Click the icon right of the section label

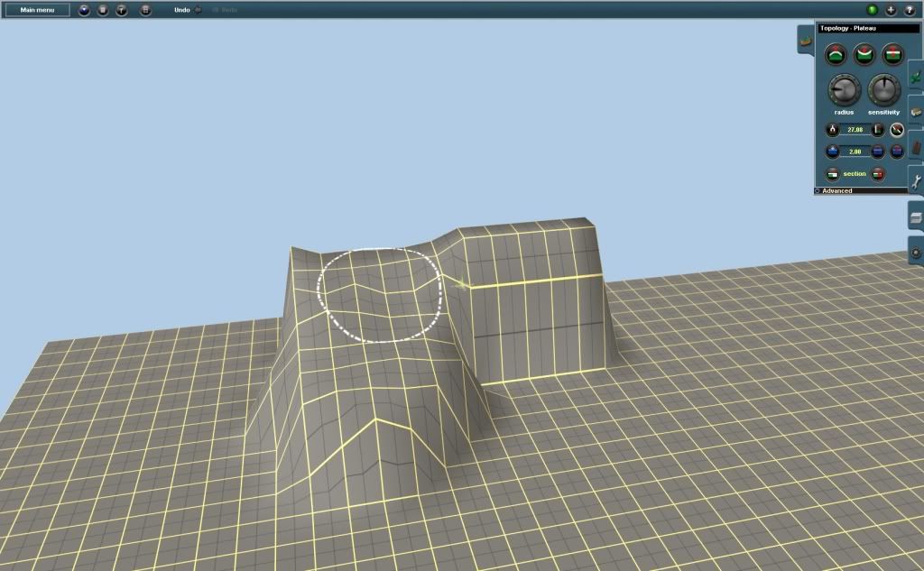click(x=878, y=174)
